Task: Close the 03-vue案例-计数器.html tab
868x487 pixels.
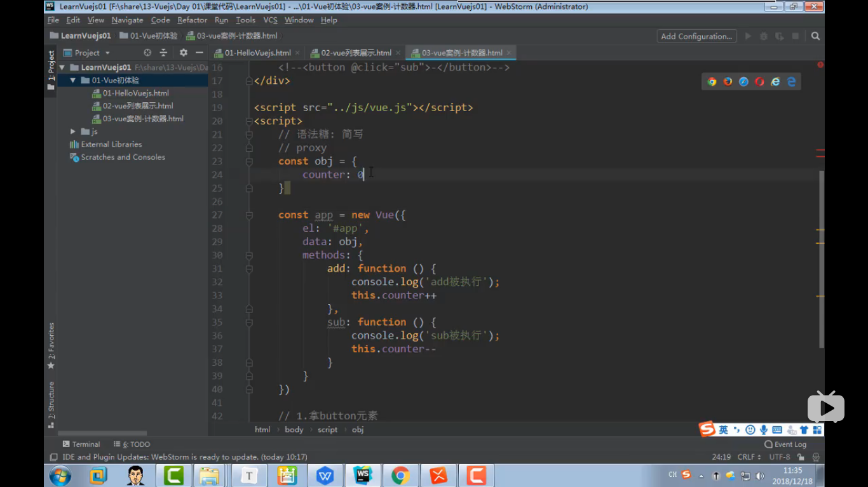Action: [509, 53]
